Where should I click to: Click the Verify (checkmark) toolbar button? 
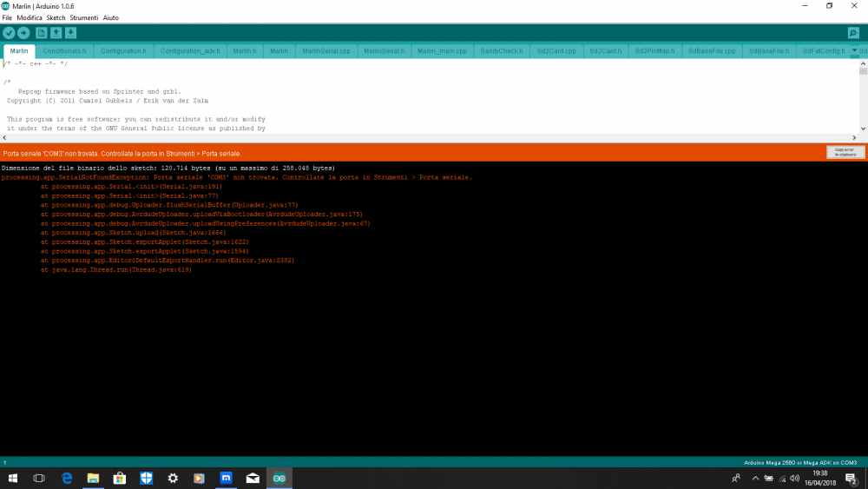[9, 33]
